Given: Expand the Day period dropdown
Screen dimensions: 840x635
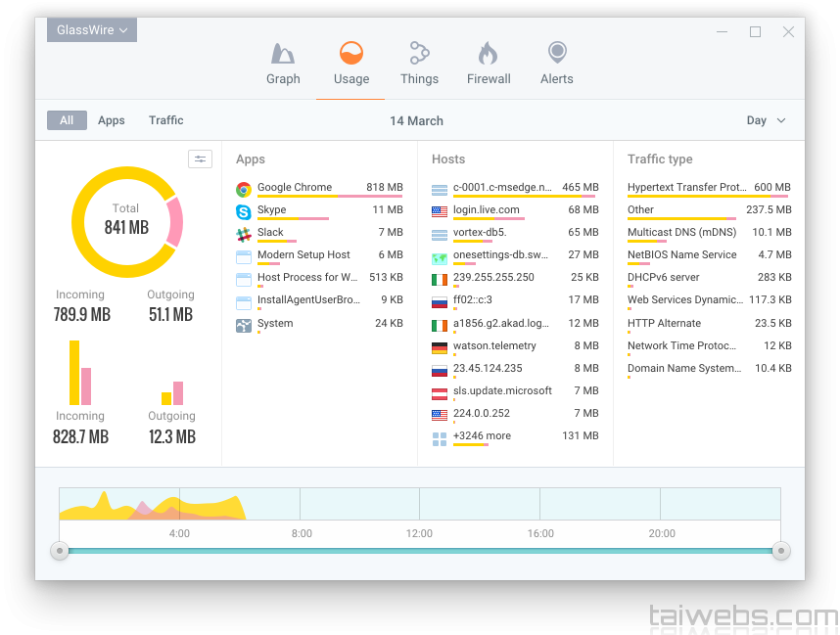Looking at the screenshot, I should pos(766,120).
